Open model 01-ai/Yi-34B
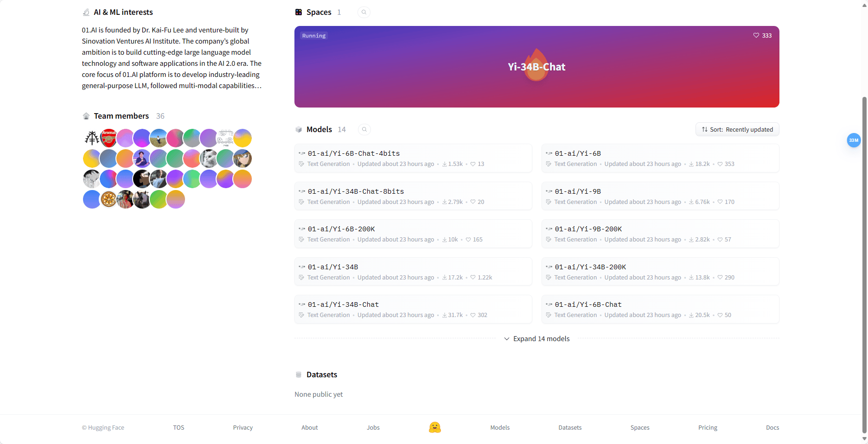The height and width of the screenshot is (444, 868). tap(413, 272)
